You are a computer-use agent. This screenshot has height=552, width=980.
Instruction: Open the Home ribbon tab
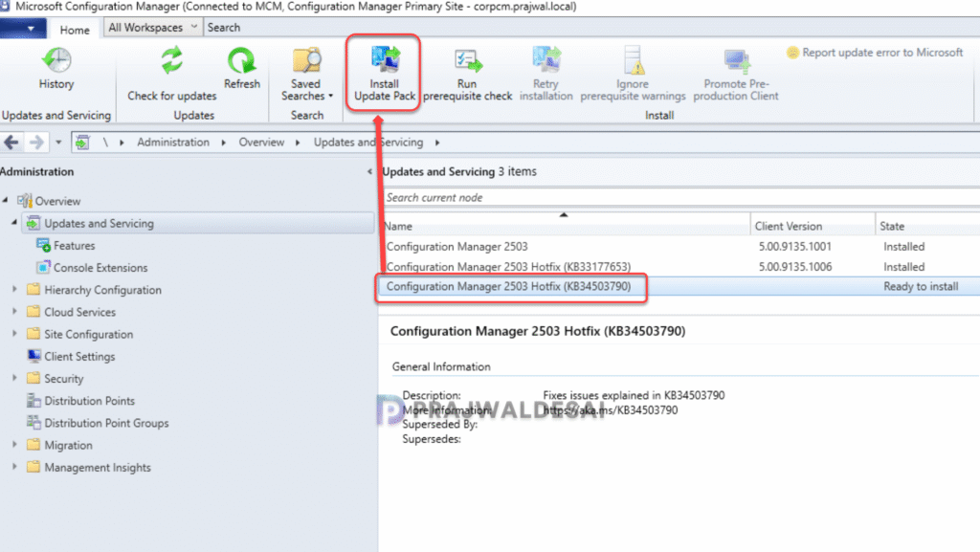(x=75, y=30)
